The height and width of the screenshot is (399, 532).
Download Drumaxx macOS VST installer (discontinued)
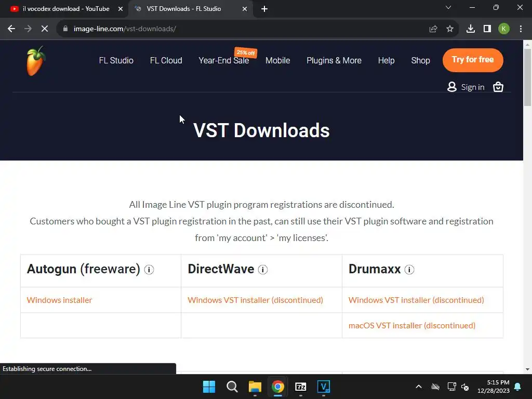(412, 325)
